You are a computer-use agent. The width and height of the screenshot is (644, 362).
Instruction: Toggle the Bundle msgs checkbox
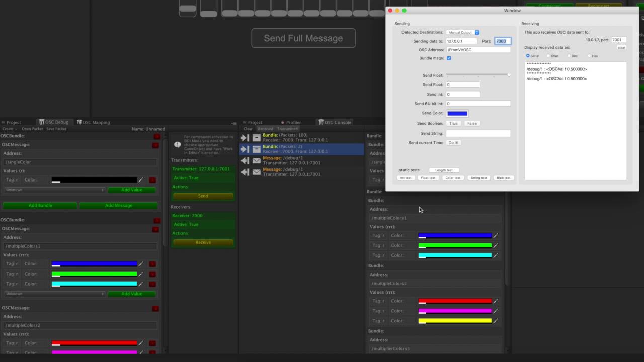click(449, 58)
